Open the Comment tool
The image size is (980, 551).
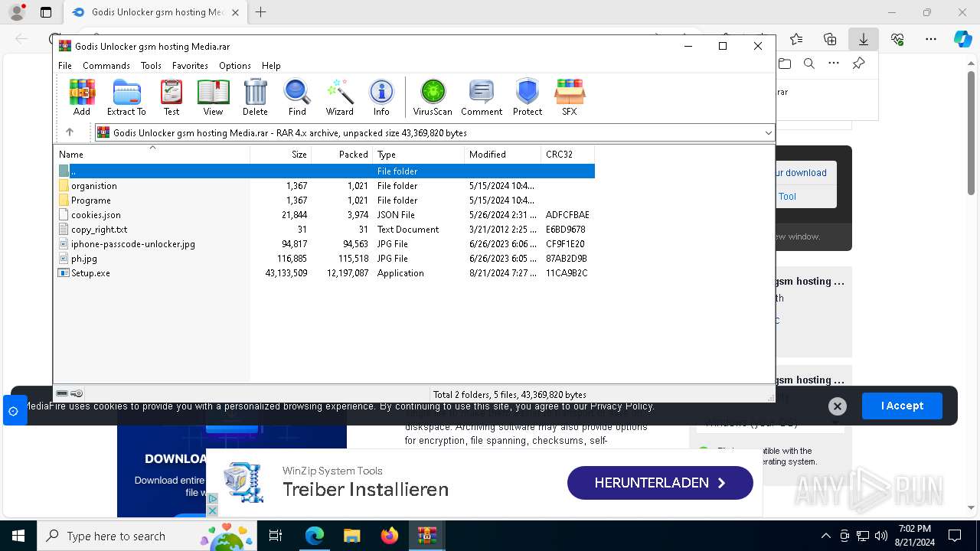click(x=482, y=97)
